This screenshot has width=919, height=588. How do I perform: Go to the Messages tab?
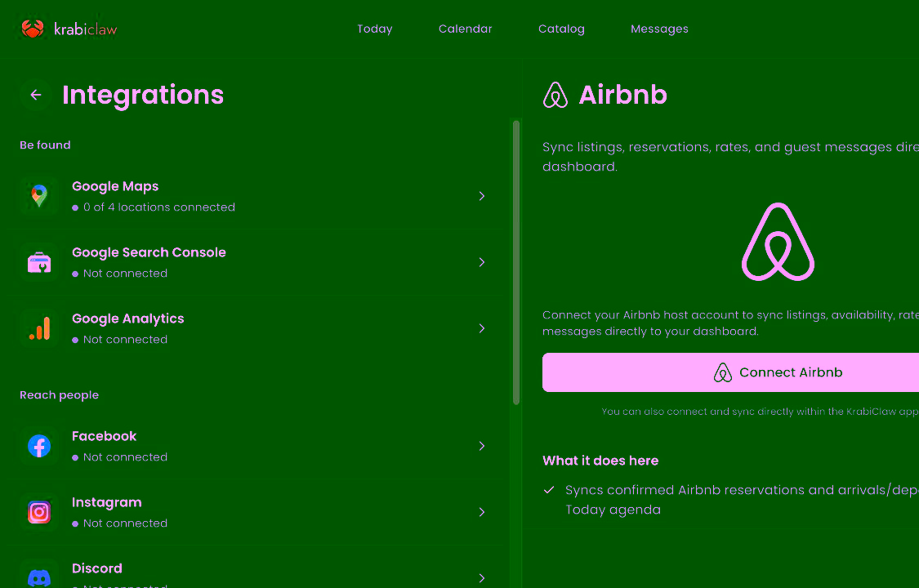click(659, 29)
